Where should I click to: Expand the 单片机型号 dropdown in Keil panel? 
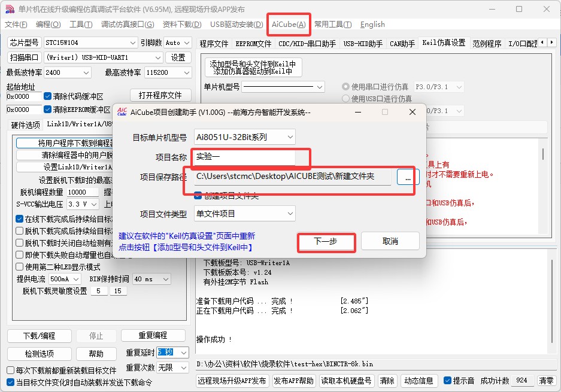tap(320, 87)
